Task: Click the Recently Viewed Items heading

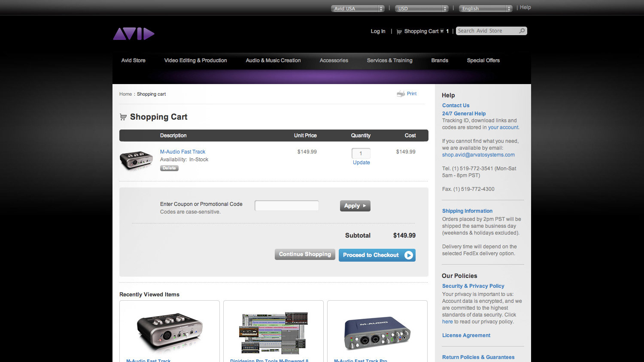Action: pyautogui.click(x=149, y=295)
